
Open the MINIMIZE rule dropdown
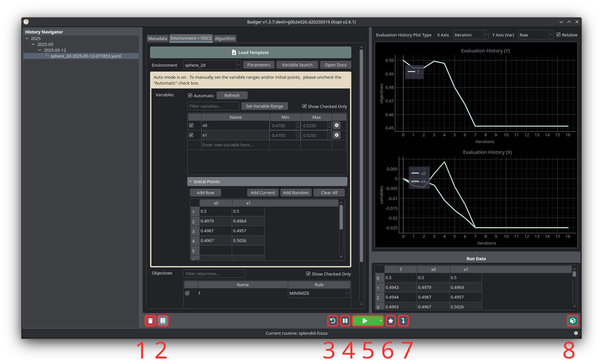tap(319, 293)
